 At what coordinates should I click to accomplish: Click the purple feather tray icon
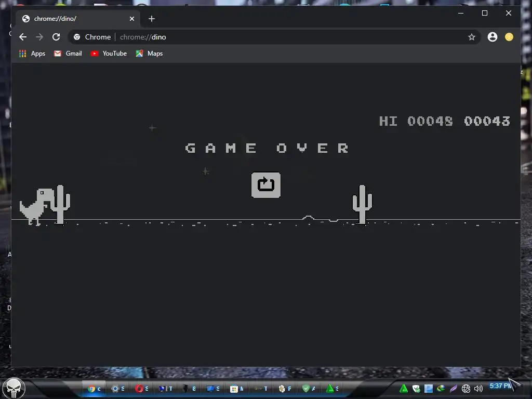(454, 389)
